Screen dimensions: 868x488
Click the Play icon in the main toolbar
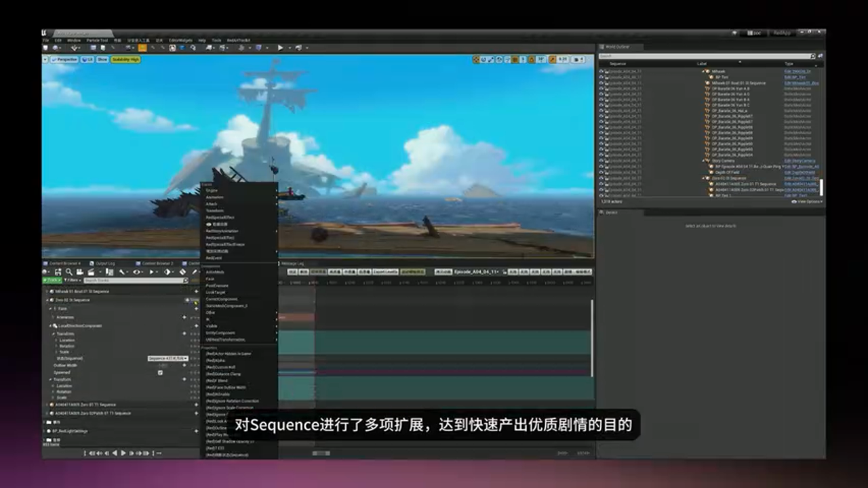tap(280, 47)
